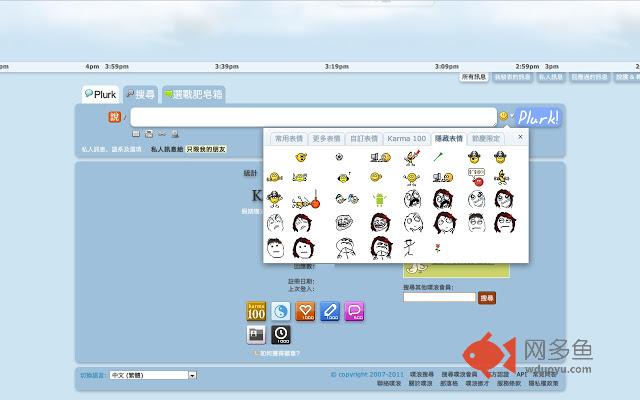Choose the red cursing ball emoticon
The width and height of the screenshot is (640, 400).
coord(476,177)
